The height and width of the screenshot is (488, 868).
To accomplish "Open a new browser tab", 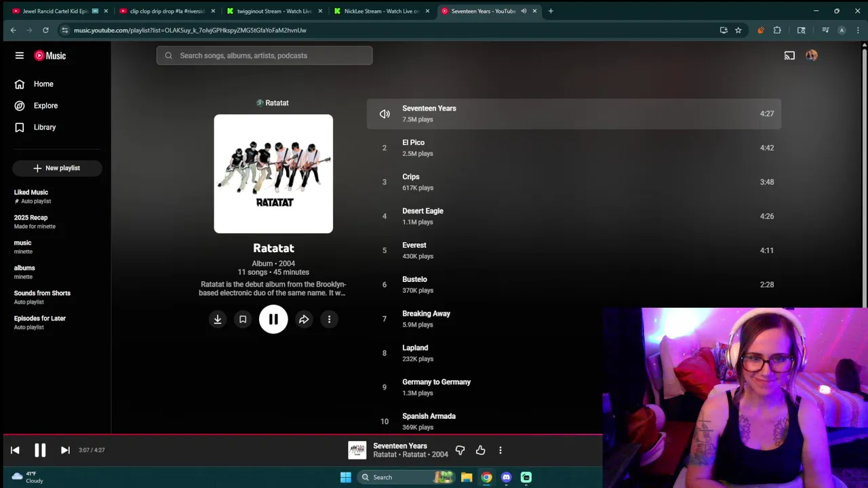I will point(551,11).
